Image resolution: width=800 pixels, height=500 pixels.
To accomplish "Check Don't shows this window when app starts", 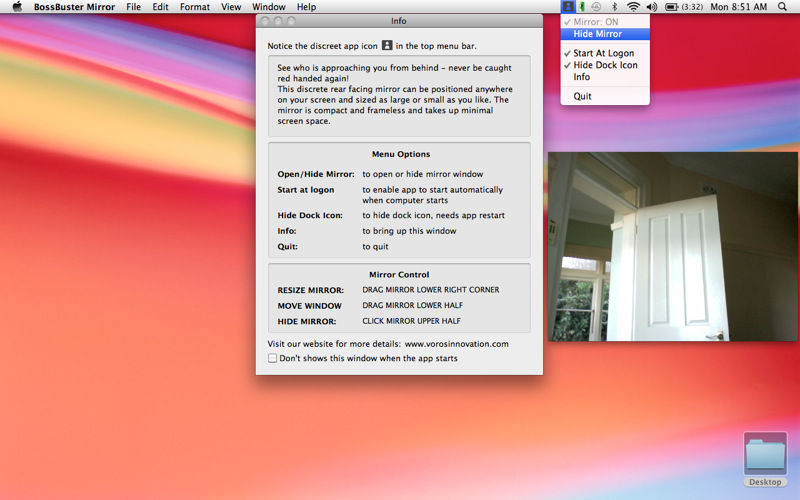I will (272, 358).
